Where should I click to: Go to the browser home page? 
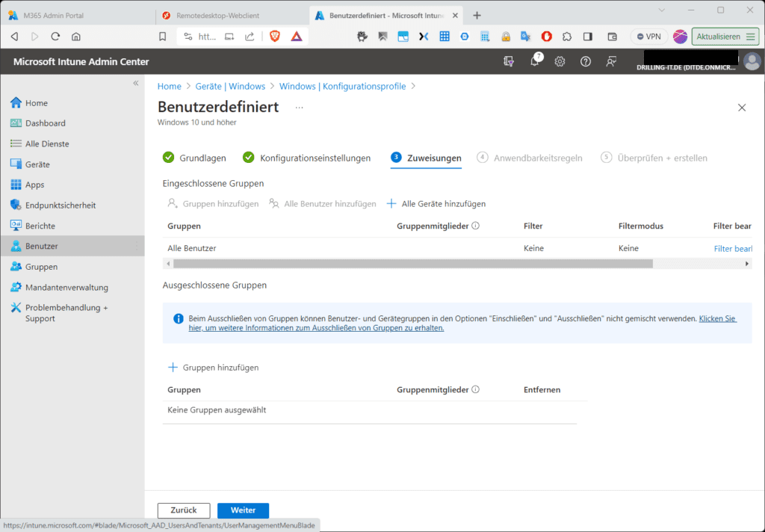(75, 37)
